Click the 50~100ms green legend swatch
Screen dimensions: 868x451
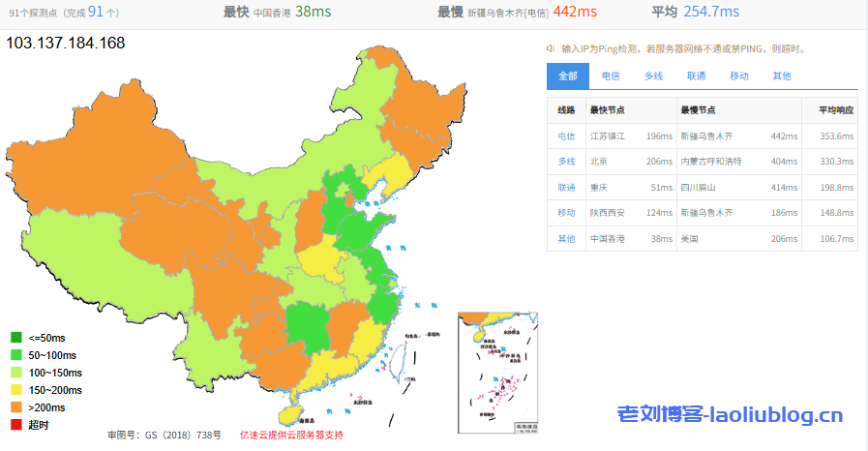[16, 355]
